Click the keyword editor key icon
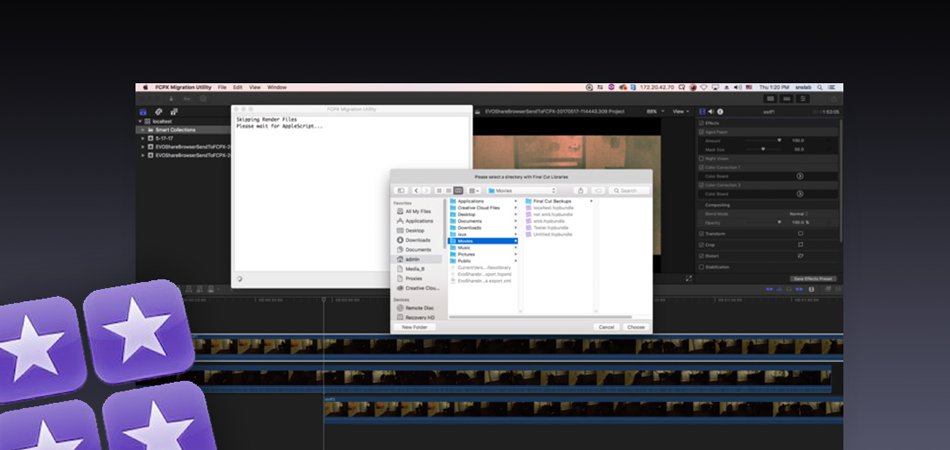The image size is (950, 450). pyautogui.click(x=187, y=99)
